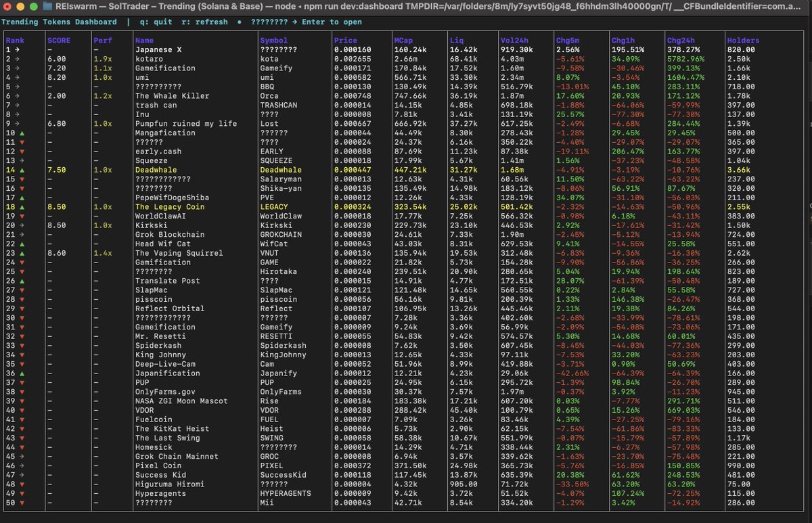Select the 'Reflect Orbital' token name
This screenshot has width=812, height=523.
pos(170,309)
